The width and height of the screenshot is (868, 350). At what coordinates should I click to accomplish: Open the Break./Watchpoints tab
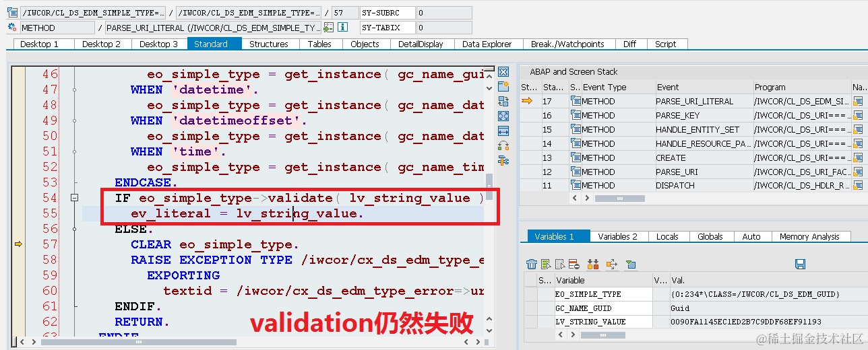[567, 44]
